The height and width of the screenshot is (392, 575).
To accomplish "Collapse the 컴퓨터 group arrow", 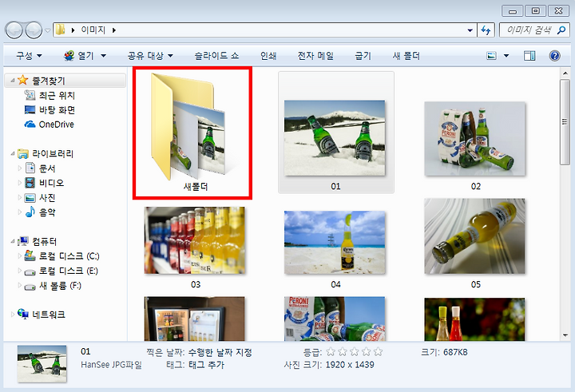I will coord(13,241).
